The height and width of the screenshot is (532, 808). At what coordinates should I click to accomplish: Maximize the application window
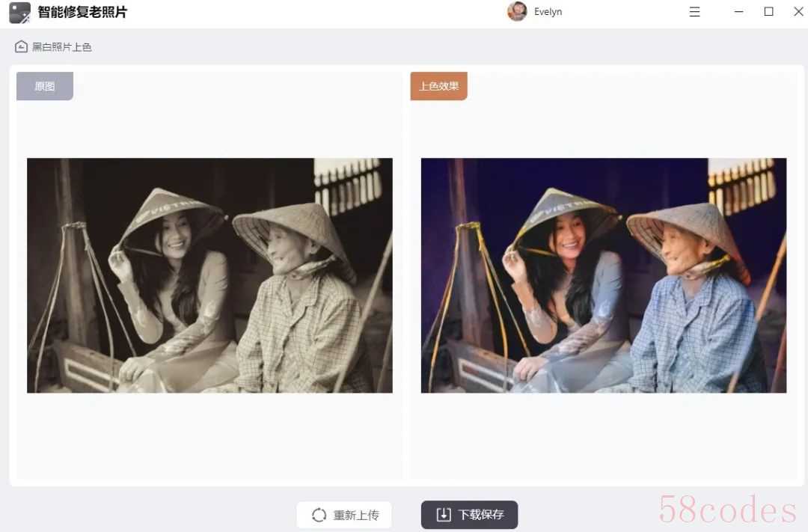[x=768, y=12]
